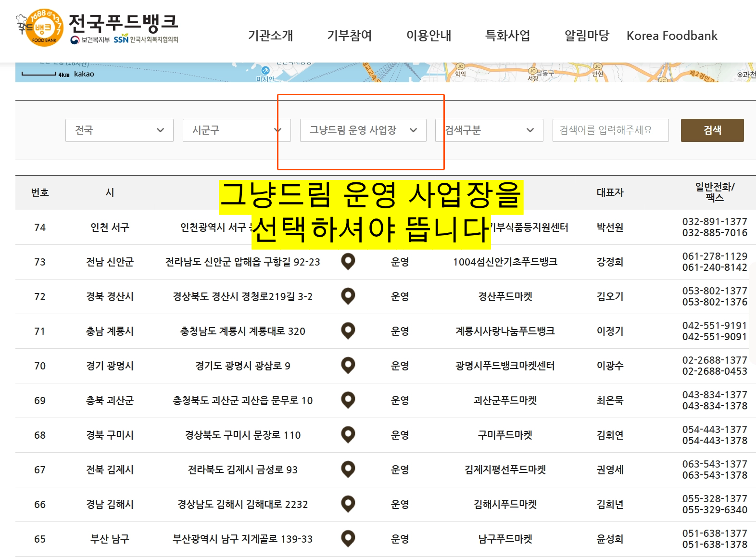756x559 pixels.
Task: Click facility name 김해시푸드마켓
Action: (505, 504)
